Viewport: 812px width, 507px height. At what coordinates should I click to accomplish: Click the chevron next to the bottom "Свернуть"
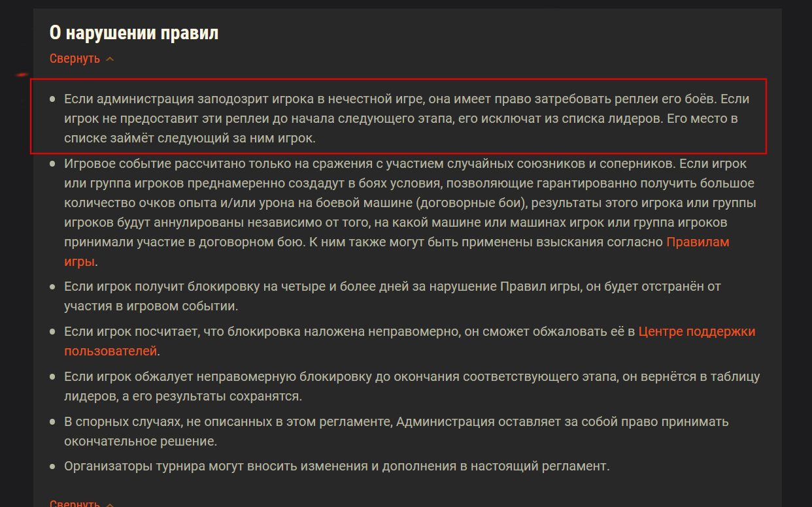point(110,504)
